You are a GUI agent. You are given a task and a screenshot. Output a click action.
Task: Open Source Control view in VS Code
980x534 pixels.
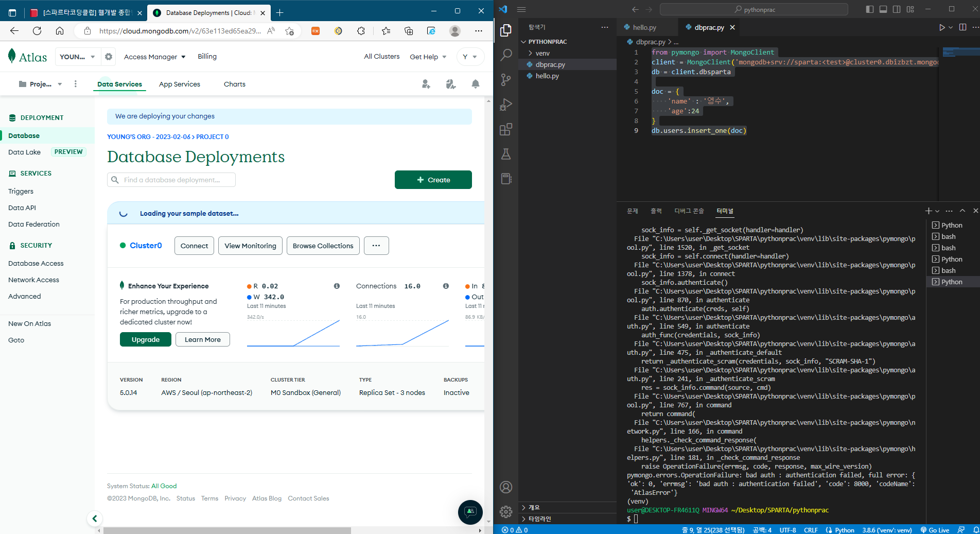pos(506,80)
